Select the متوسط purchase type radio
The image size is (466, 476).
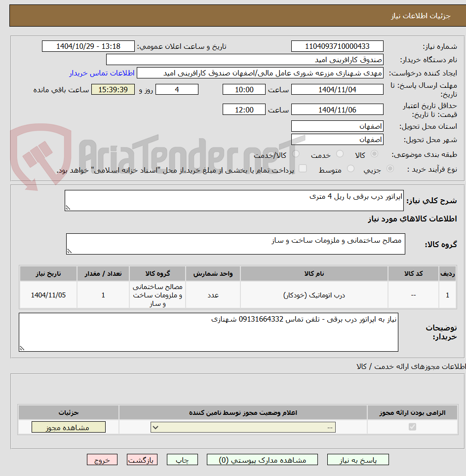(x=350, y=169)
